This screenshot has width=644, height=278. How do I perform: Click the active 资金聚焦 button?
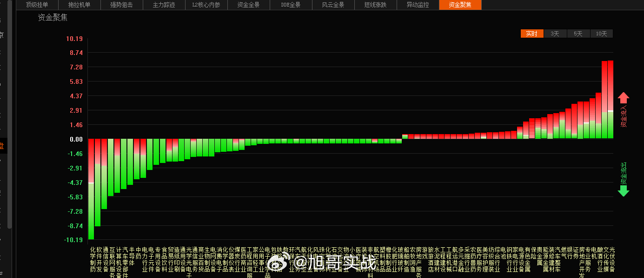pos(460,5)
